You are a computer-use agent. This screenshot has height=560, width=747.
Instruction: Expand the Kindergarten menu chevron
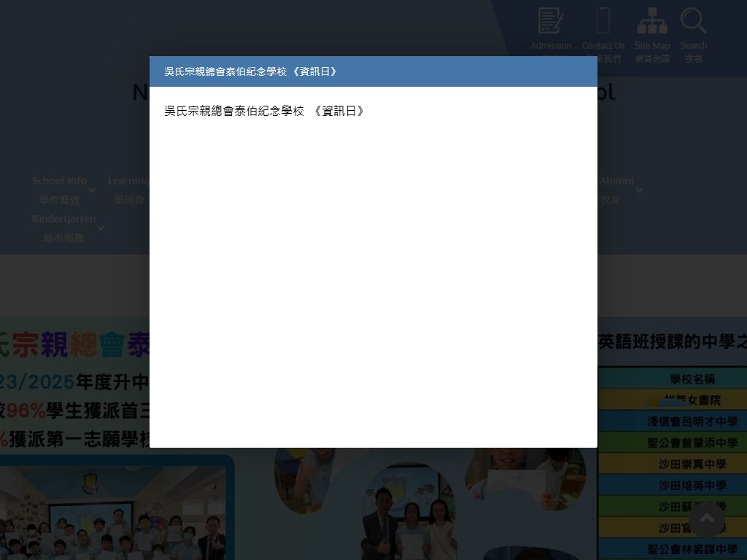(101, 228)
